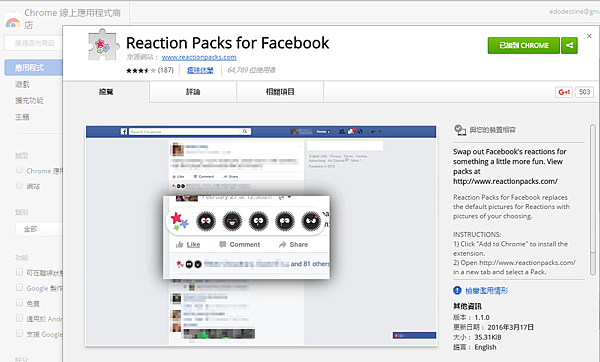The height and width of the screenshot is (362, 600).
Task: Click the search magnifier icon in the Facebook bar
Action: [245, 131]
